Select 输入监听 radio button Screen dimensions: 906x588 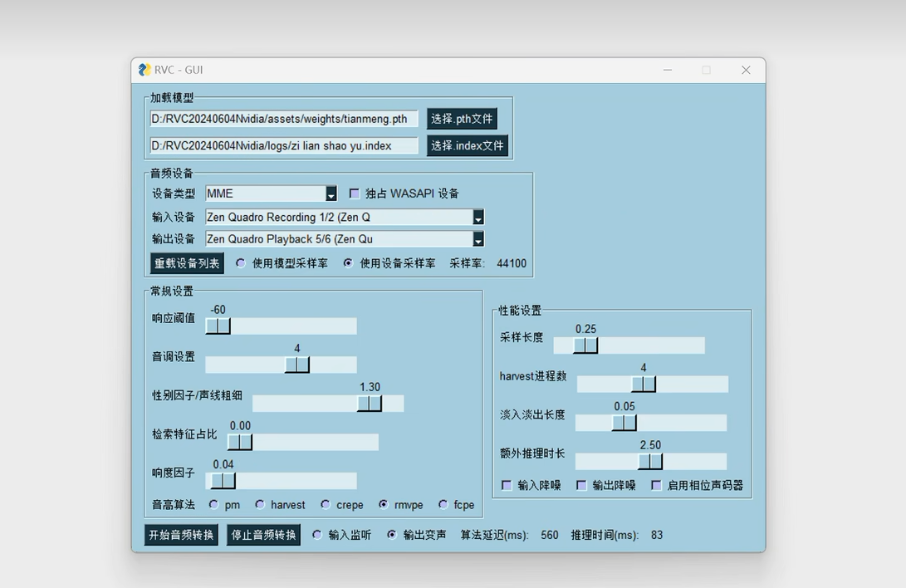point(316,535)
